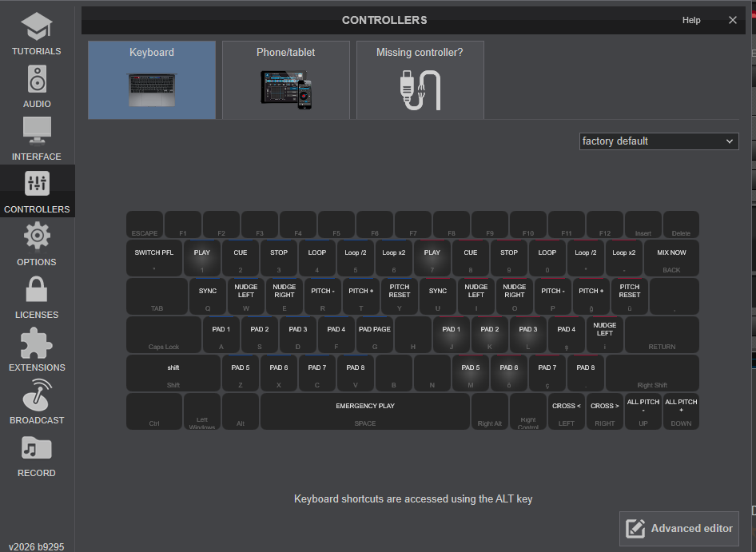Image resolution: width=756 pixels, height=552 pixels.
Task: Click the PITCH RESET key mapped to Y
Action: click(400, 296)
